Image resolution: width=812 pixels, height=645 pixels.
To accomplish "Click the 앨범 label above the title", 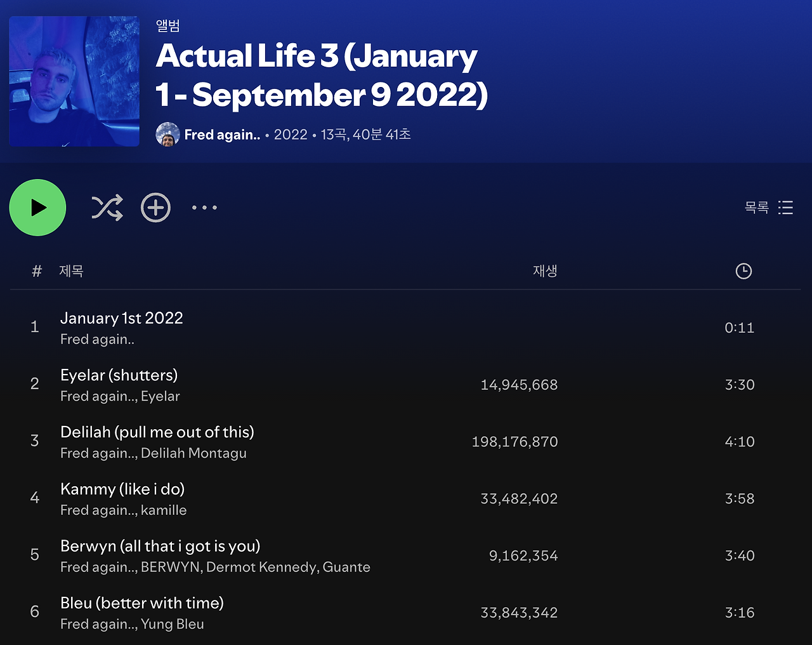I will click(168, 26).
